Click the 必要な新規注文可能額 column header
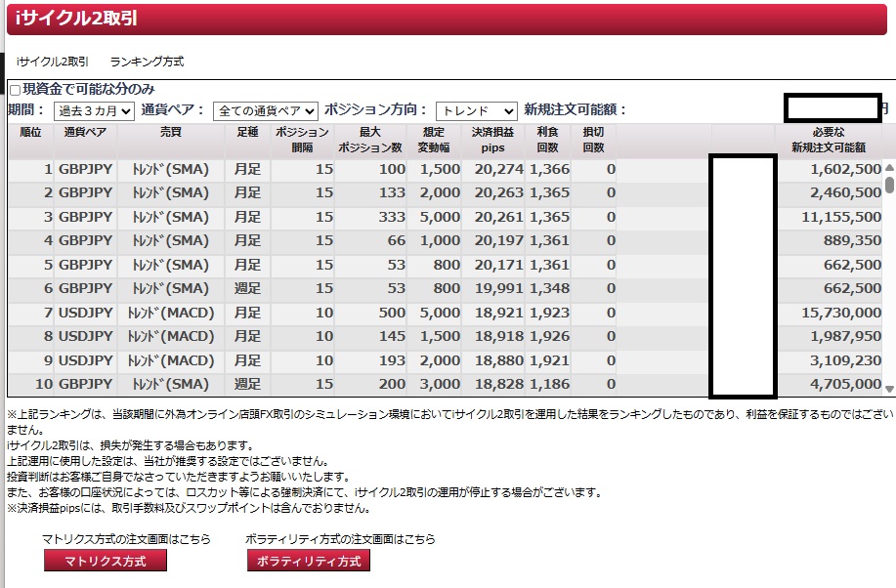Screen dimensions: 896x588 click(829, 140)
